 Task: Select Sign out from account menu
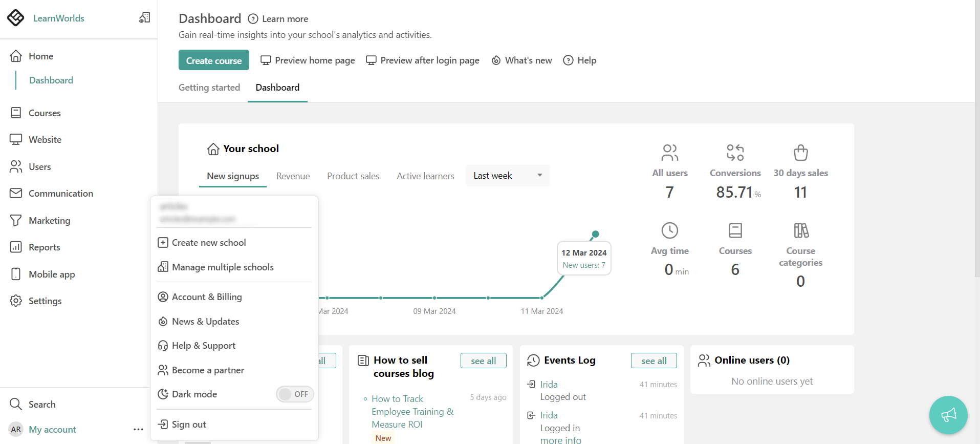[189, 425]
